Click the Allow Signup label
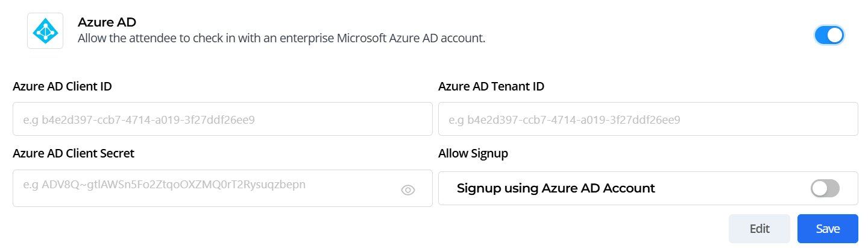868x248 pixels. (473, 153)
